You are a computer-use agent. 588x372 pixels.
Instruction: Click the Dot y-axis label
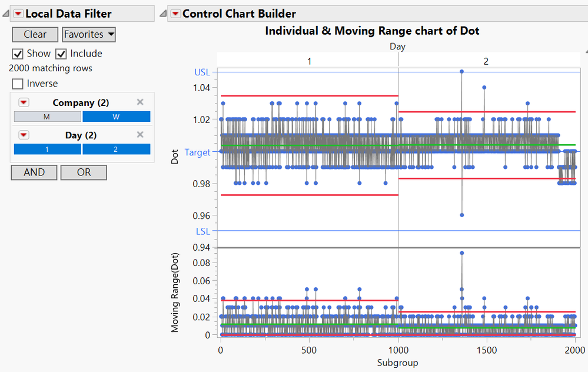pos(174,157)
